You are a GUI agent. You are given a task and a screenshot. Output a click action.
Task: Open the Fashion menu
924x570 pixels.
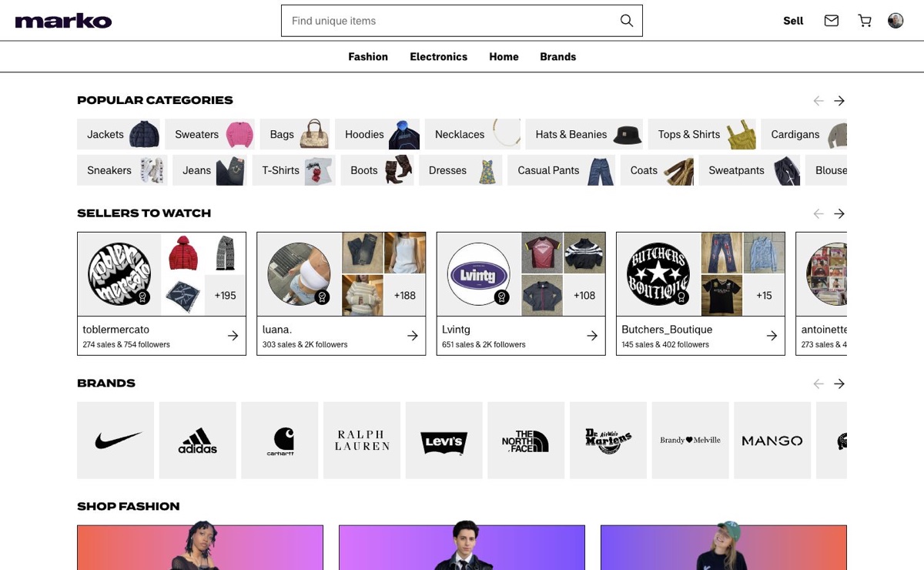coord(368,57)
